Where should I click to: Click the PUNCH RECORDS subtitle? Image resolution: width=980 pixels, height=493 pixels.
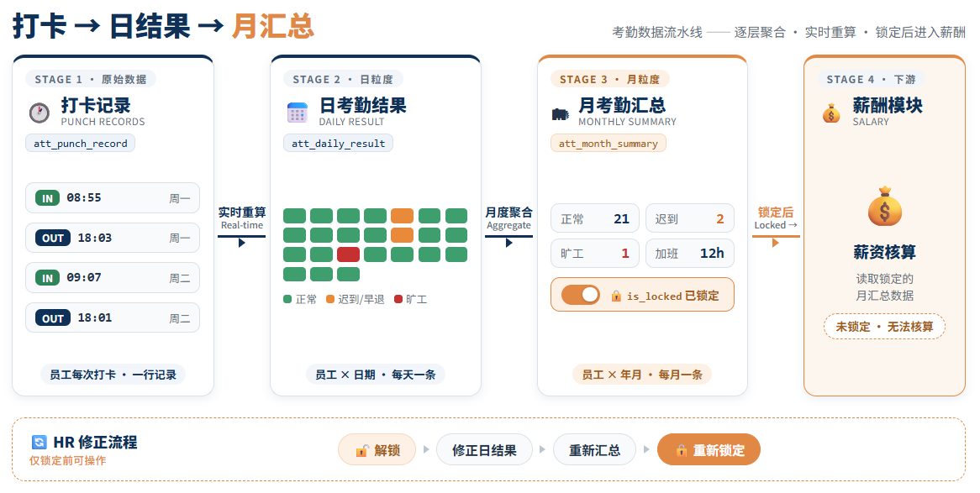(x=103, y=122)
